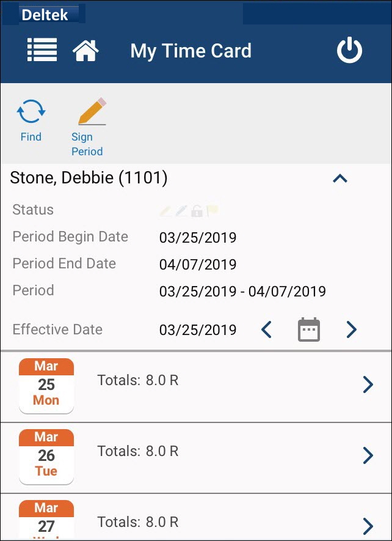
Task: Advance to next effective date
Action: pos(351,330)
